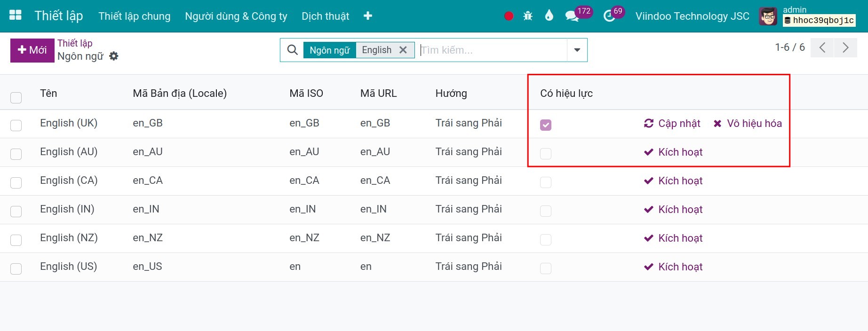Screen dimensions: 868x331
Task: Click the red recording indicator dot
Action: [x=509, y=16]
